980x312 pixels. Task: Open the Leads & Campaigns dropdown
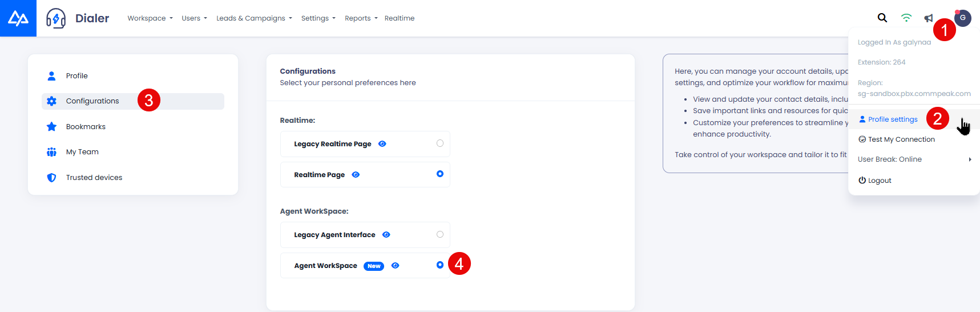tap(254, 18)
